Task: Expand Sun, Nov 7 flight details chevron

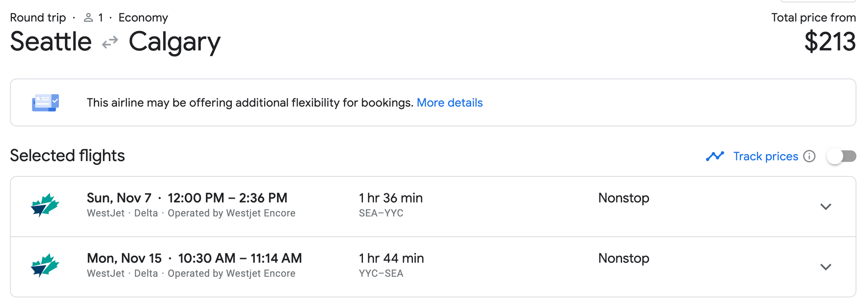Action: pos(825,207)
